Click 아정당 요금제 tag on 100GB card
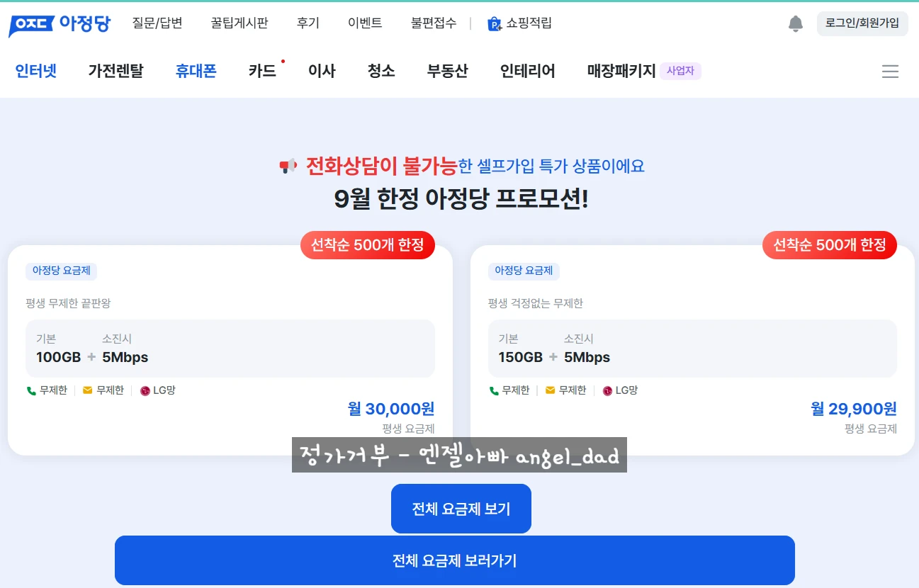Screen dimensions: 919x588 62,271
